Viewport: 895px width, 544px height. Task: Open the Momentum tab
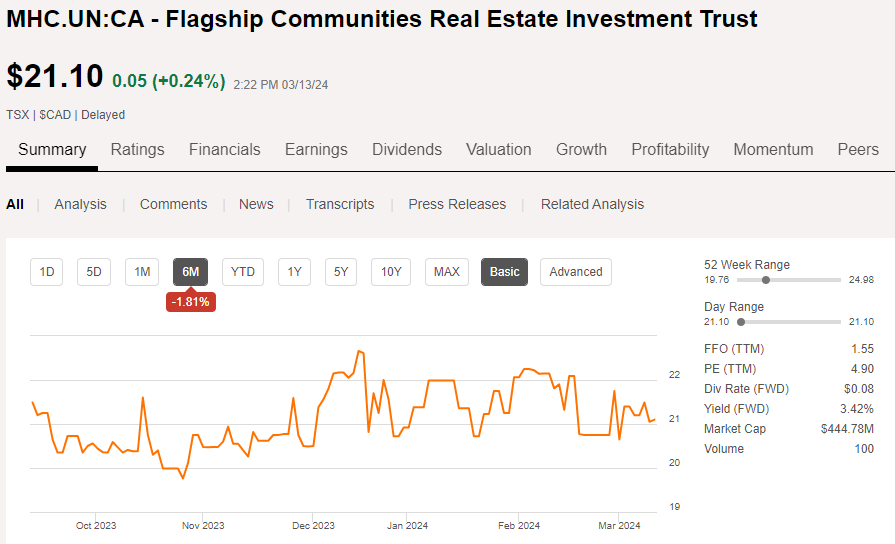coord(773,150)
